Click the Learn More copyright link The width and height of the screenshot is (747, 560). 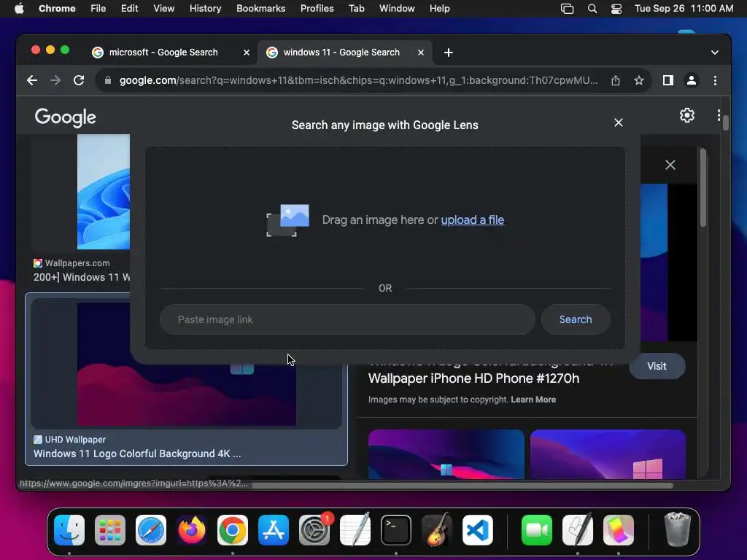[533, 400]
